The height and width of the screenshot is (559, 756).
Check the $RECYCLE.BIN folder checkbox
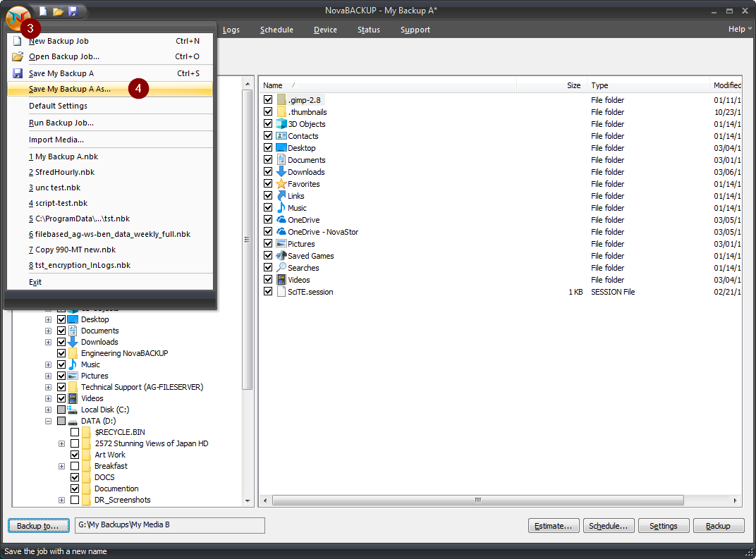click(75, 432)
